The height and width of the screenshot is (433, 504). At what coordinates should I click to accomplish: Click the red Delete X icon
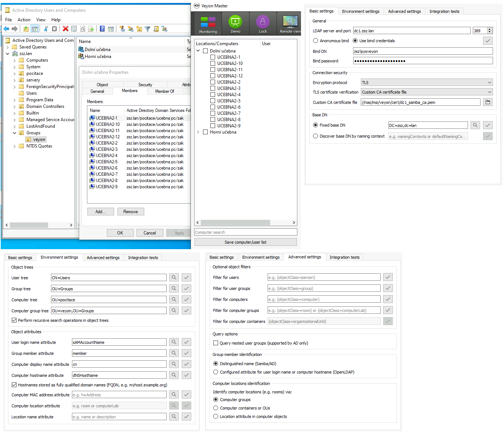pos(66,29)
